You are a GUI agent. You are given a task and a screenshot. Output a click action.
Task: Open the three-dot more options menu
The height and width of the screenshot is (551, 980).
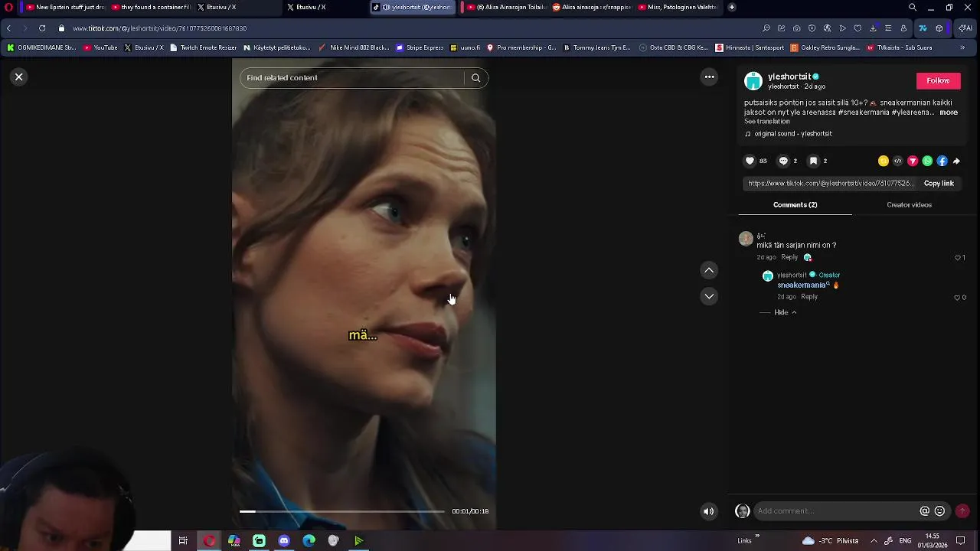click(x=710, y=77)
